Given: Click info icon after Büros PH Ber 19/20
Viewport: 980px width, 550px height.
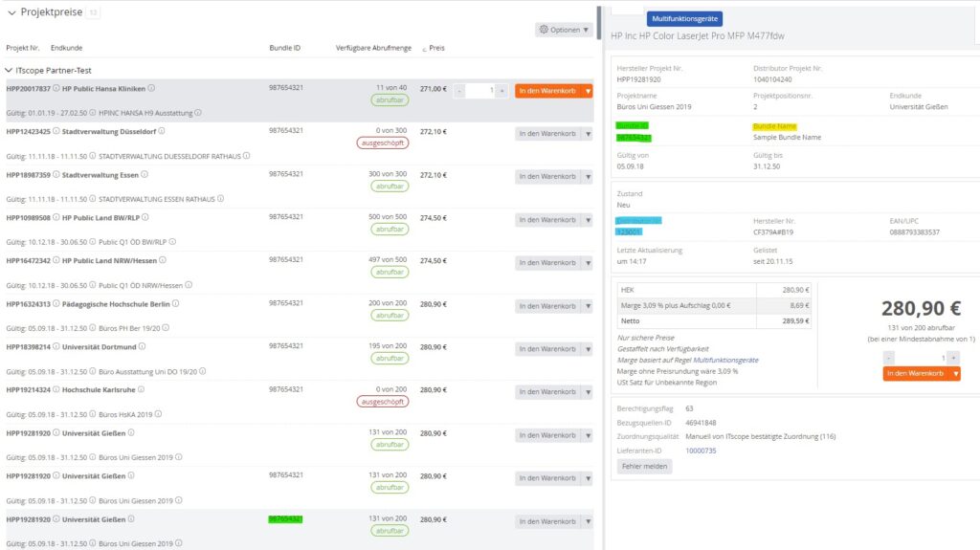Looking at the screenshot, I should click(x=166, y=327).
